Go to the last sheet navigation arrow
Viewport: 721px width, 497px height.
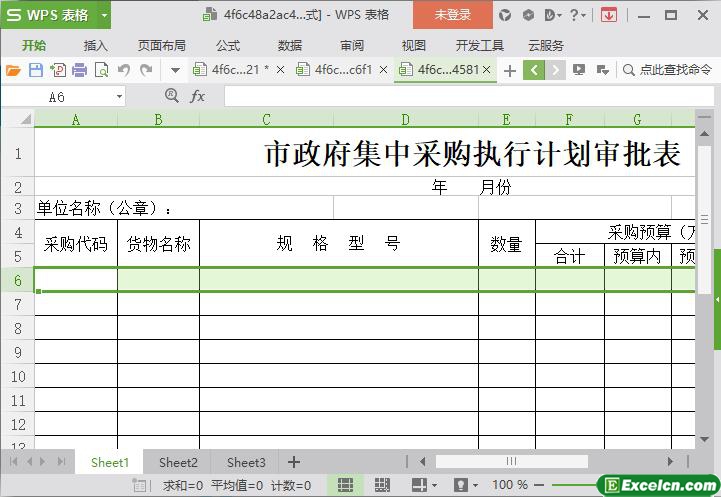click(x=61, y=462)
